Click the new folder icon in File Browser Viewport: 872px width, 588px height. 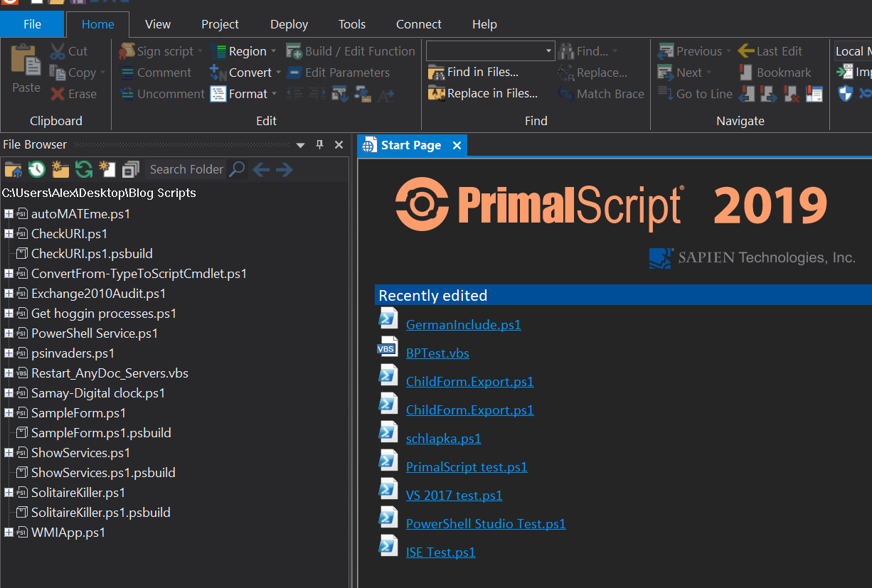pyautogui.click(x=60, y=169)
